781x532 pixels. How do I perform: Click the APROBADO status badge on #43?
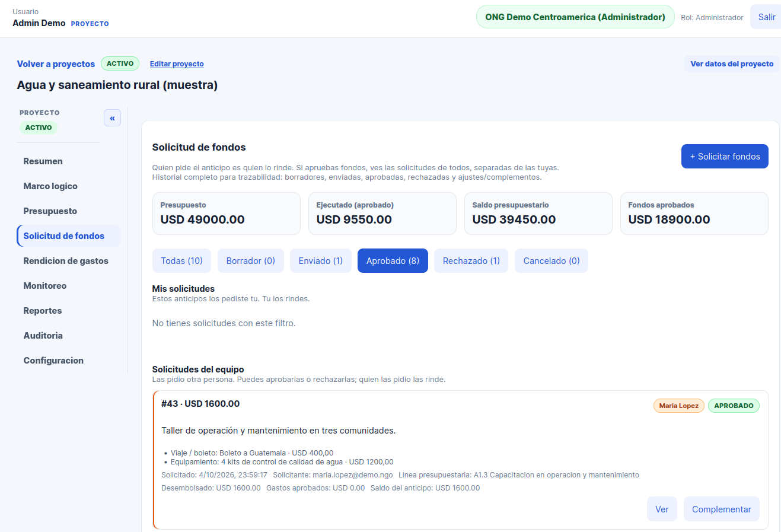(734, 406)
